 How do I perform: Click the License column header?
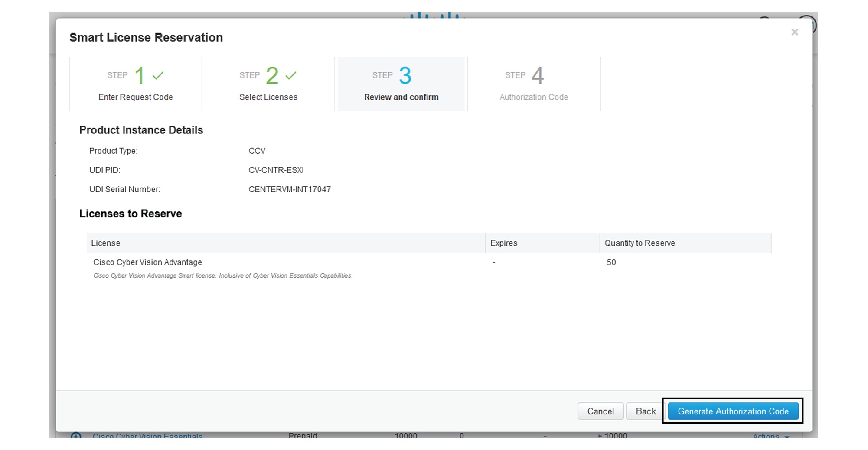click(286, 243)
